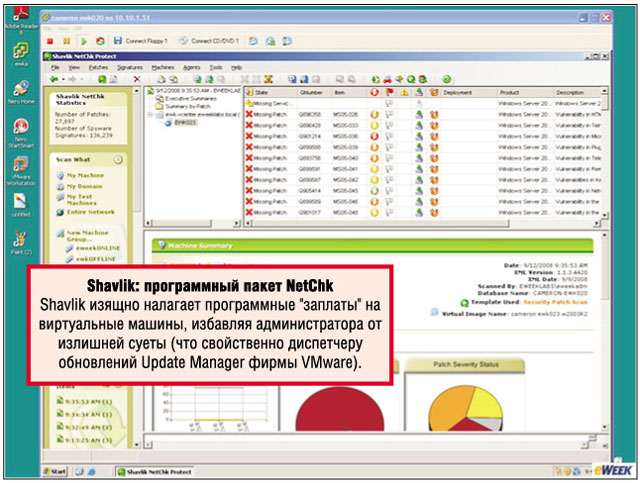Open the Patches menu
This screenshot has width=640, height=483.
pos(98,67)
